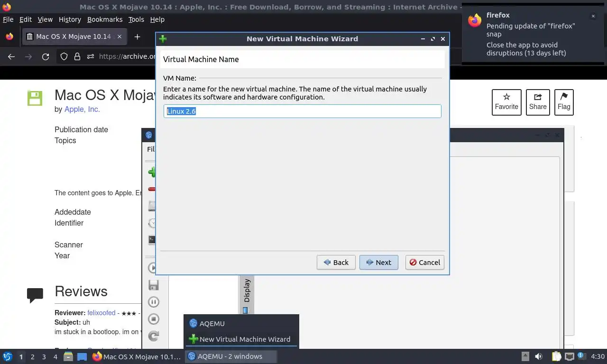Open Firefox View menu
Viewport: 607px width, 364px height.
pyautogui.click(x=45, y=19)
